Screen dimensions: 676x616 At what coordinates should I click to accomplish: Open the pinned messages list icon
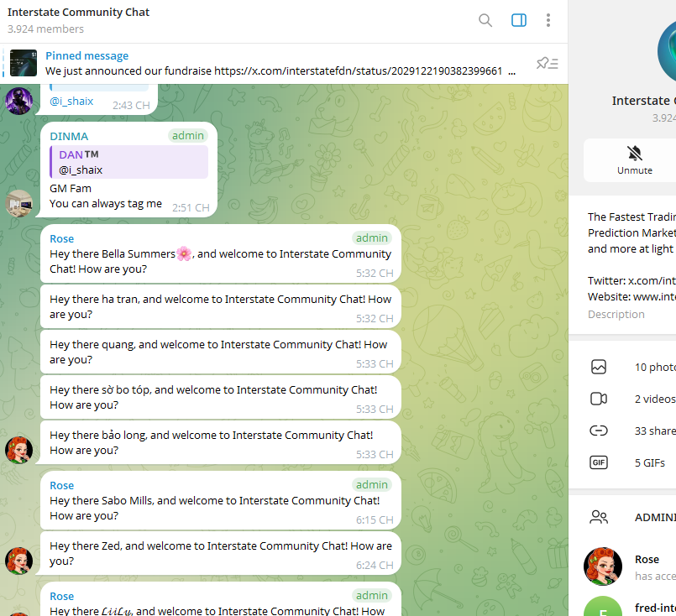pos(547,63)
